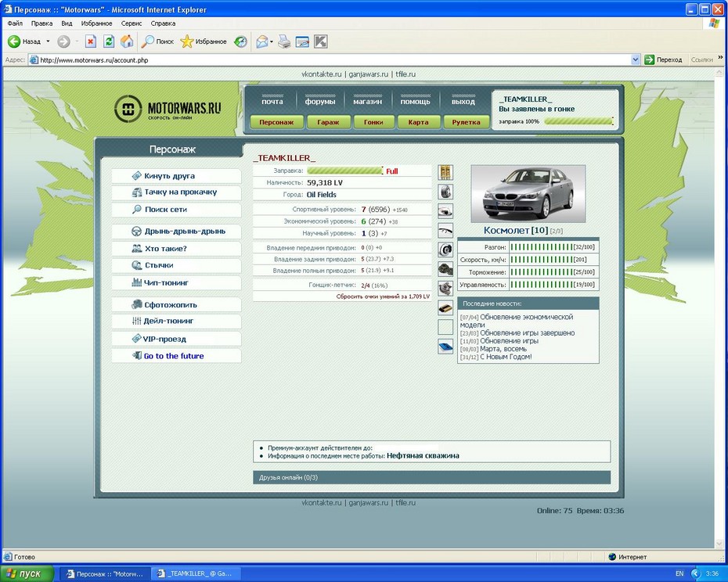Open the Файл menu
728x582 pixels.
coord(15,23)
